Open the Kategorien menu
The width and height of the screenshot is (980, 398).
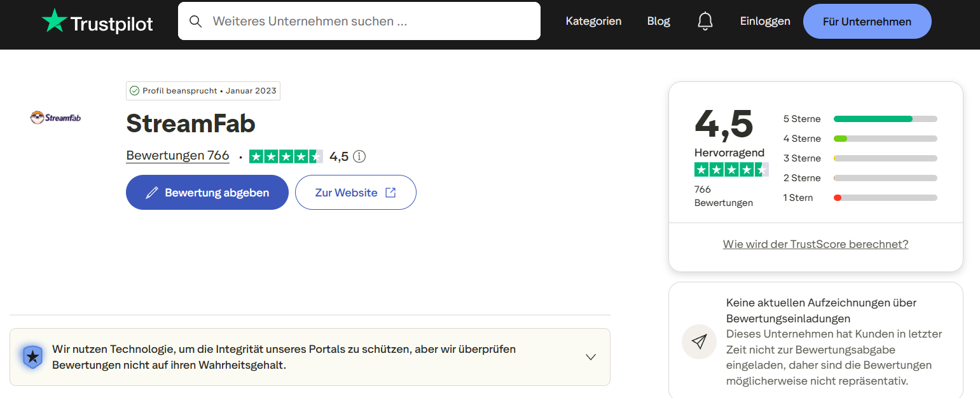593,21
